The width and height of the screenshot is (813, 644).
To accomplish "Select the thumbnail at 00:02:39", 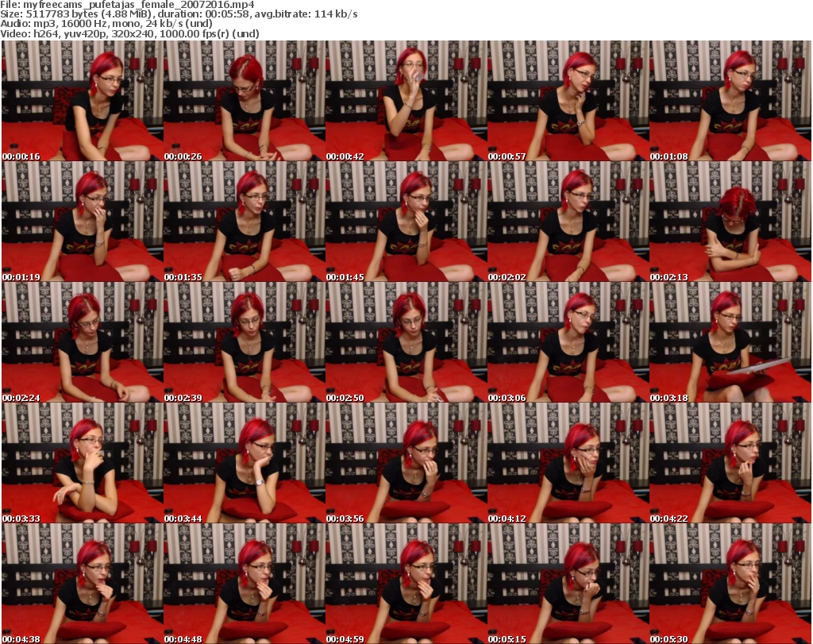I will [x=245, y=342].
